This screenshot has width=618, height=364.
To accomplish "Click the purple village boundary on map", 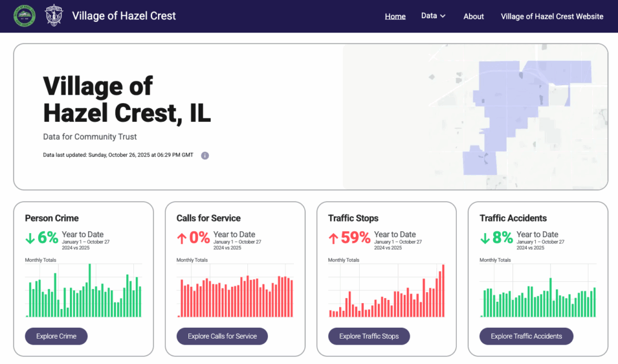I will click(513, 103).
